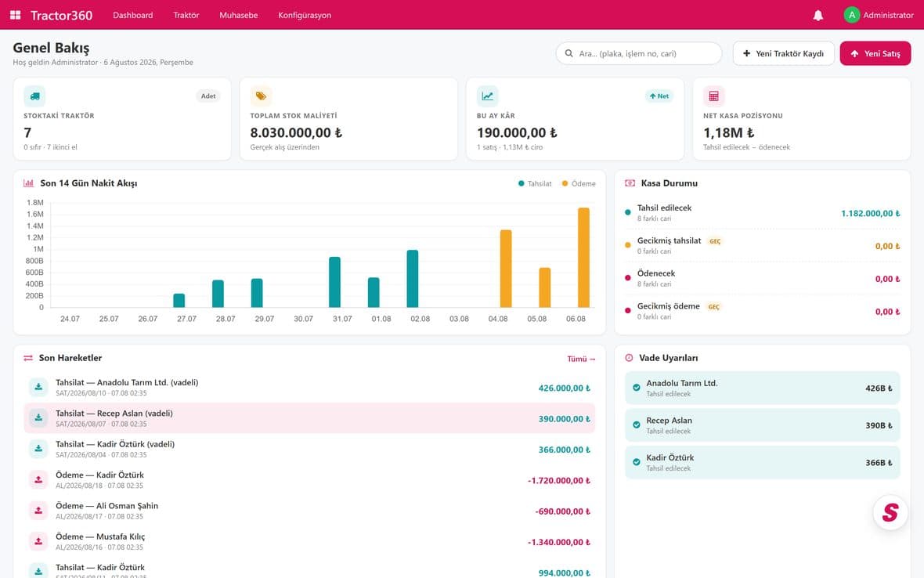The width and height of the screenshot is (924, 578).
Task: Open the apps grid icon
Action: coord(16,15)
